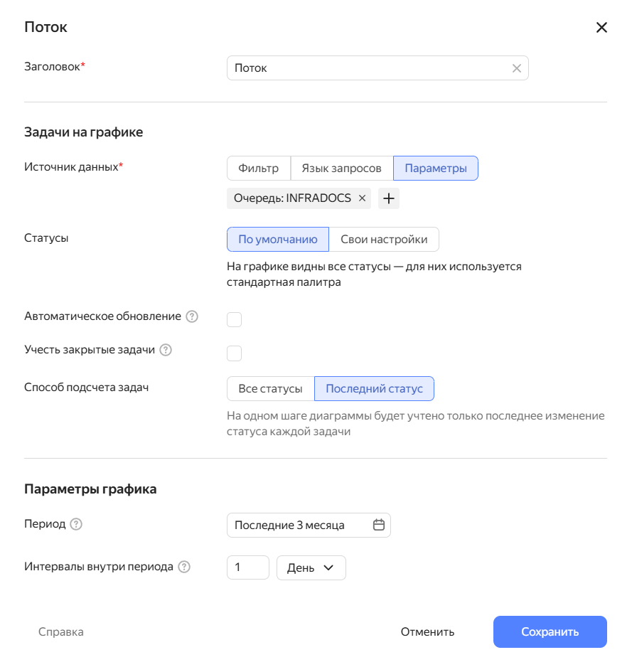Image resolution: width=632 pixels, height=672 pixels.
Task: Save the chart with Сохранить button
Action: [550, 632]
